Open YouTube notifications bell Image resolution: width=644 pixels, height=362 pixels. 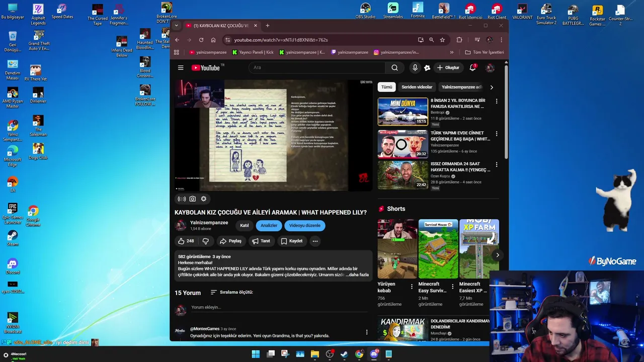coord(472,67)
